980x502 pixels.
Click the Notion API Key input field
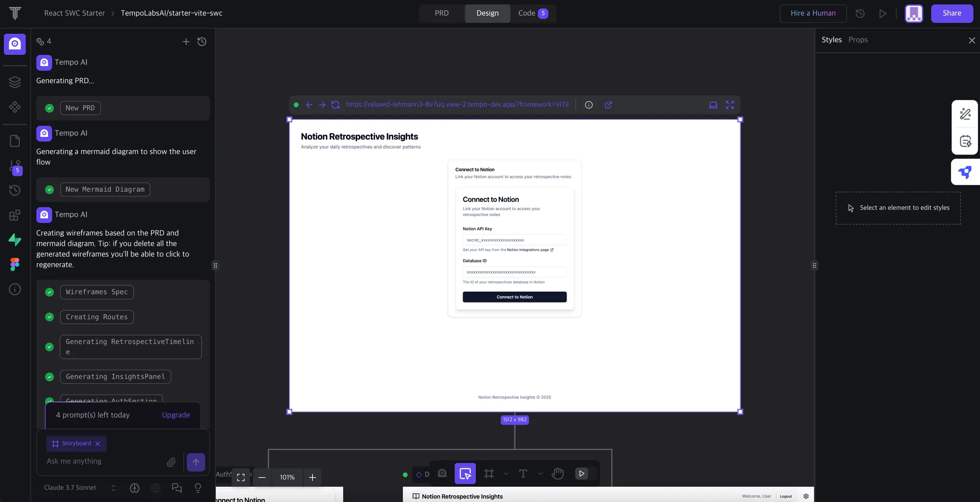coord(514,240)
